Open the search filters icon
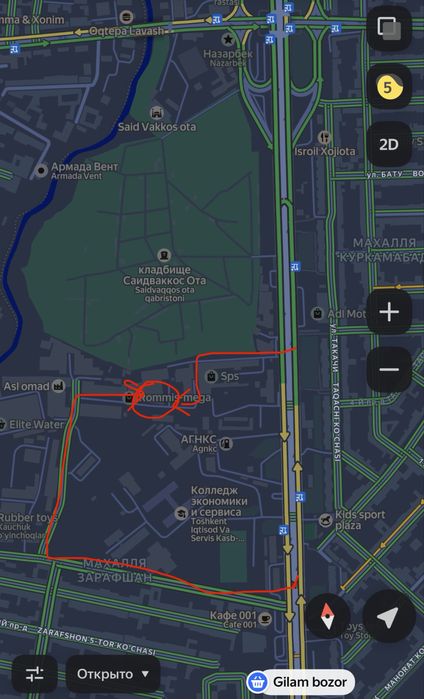The height and width of the screenshot is (699, 424). click(34, 674)
